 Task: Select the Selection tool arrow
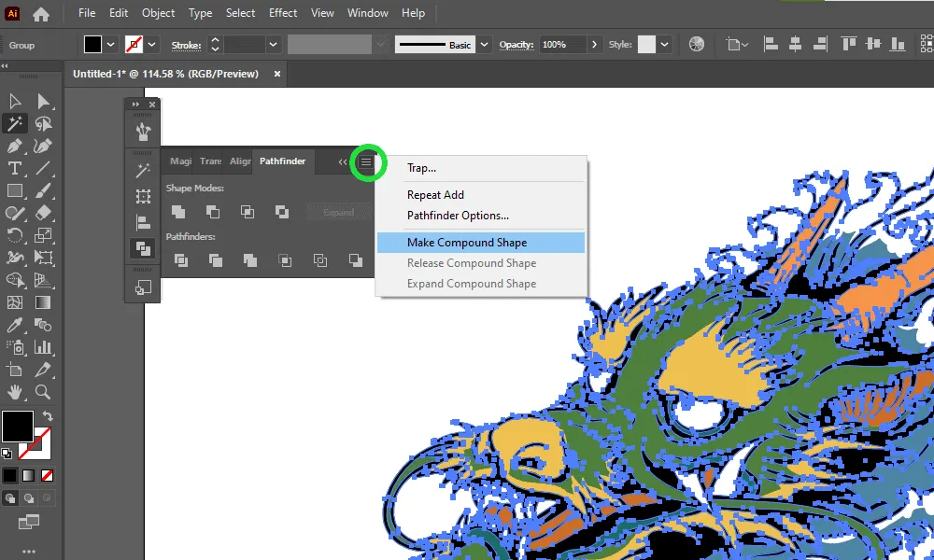coord(15,101)
